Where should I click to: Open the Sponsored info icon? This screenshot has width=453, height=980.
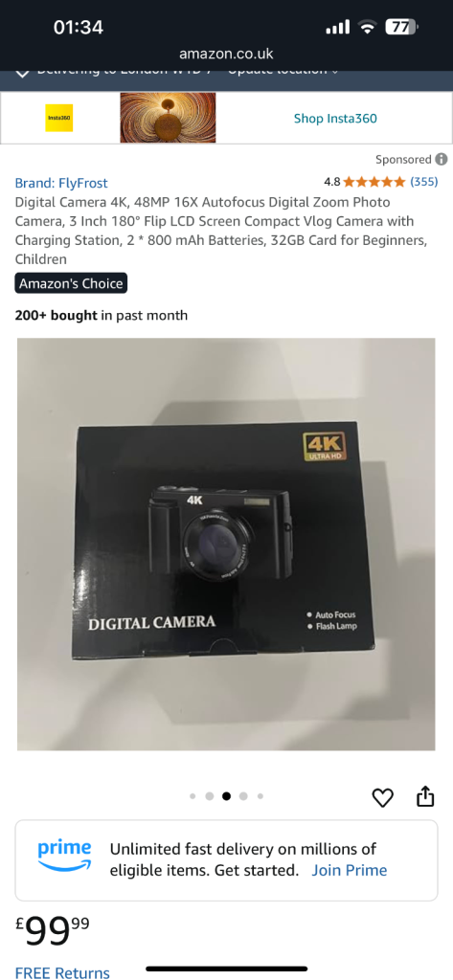(x=442, y=160)
